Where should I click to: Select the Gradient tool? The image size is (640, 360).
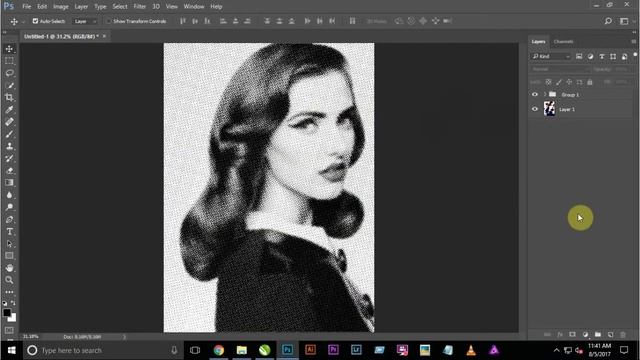(9, 183)
